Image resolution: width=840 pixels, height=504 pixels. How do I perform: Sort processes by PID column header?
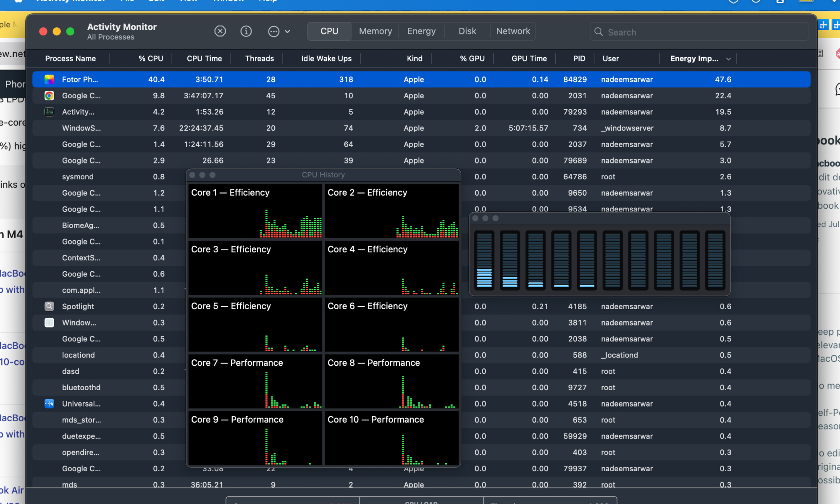point(579,58)
